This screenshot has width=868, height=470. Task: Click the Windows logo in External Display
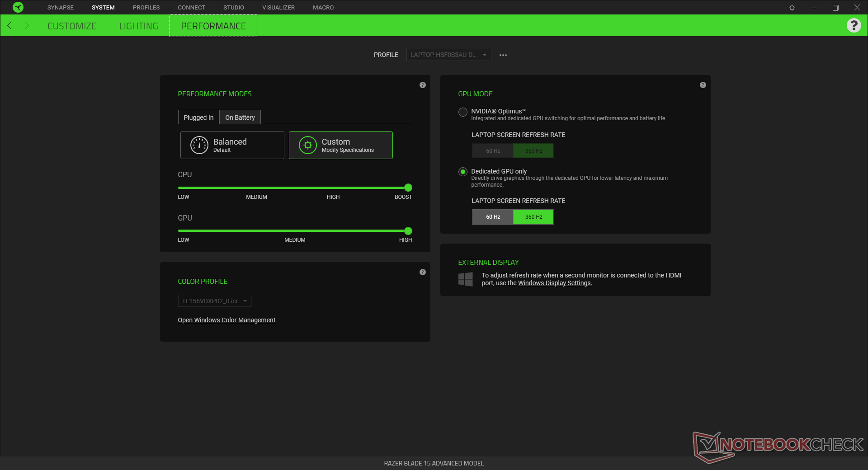(x=466, y=279)
